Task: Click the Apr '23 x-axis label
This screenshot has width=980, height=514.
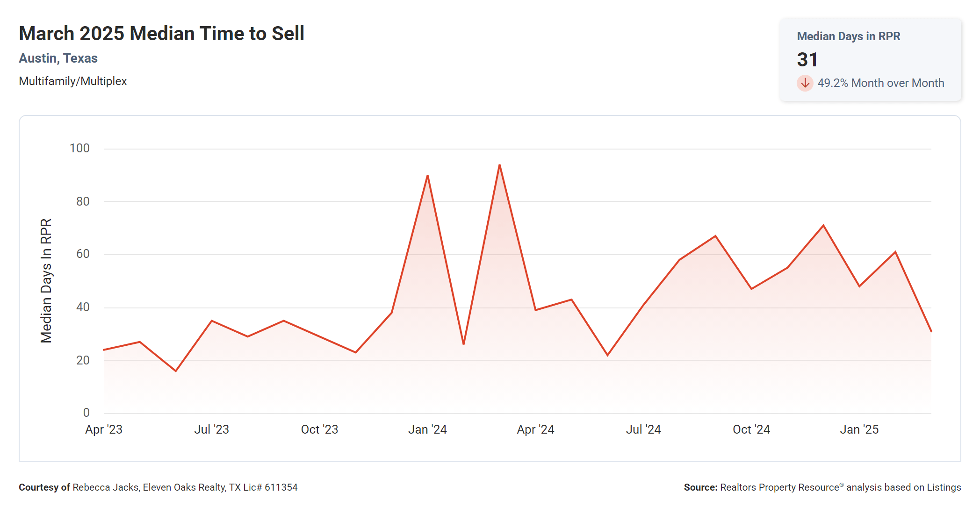Action: 103,429
